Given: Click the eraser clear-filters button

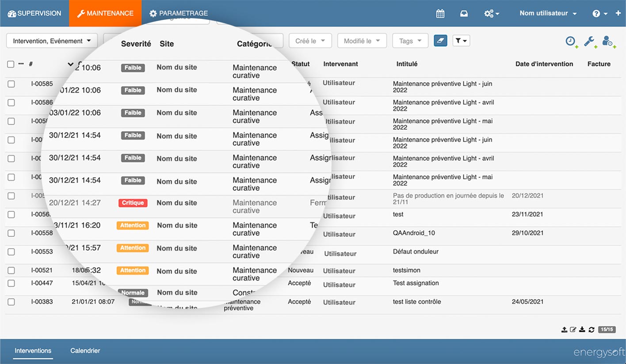Looking at the screenshot, I should (x=440, y=41).
